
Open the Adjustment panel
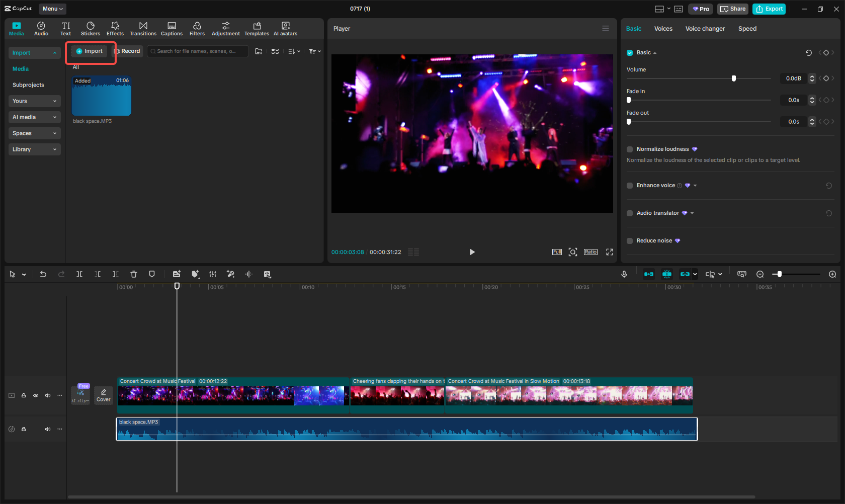click(x=226, y=29)
